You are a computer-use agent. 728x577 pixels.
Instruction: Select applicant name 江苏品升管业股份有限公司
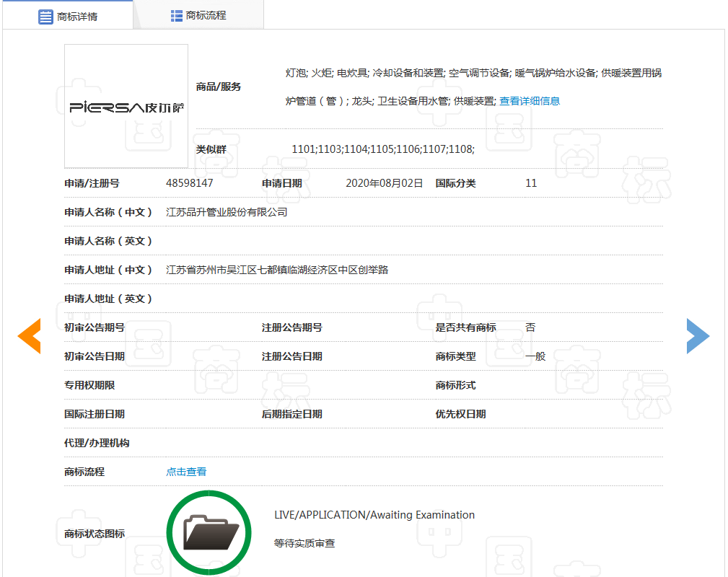227,212
